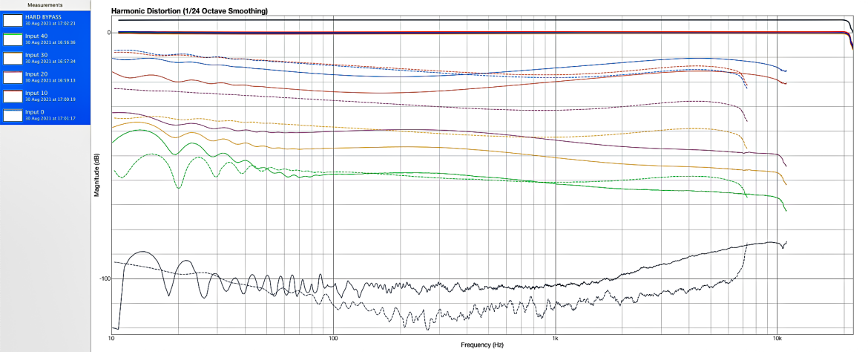The height and width of the screenshot is (352, 868).
Task: Click the 10k frequency tick label
Action: pos(777,338)
